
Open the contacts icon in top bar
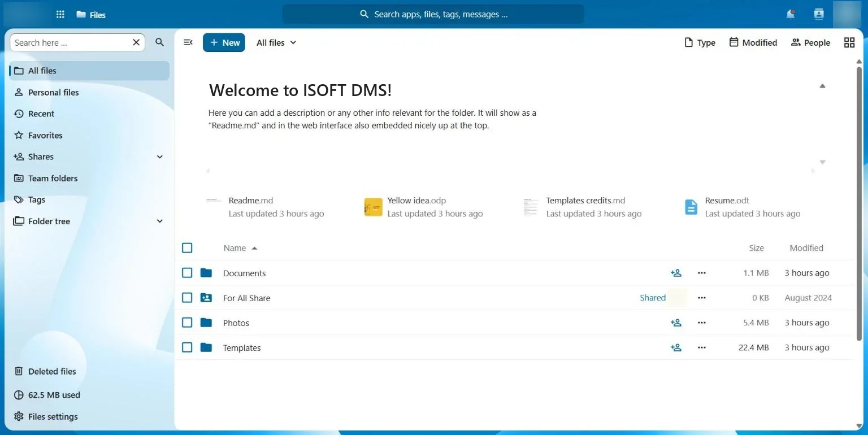pyautogui.click(x=819, y=15)
